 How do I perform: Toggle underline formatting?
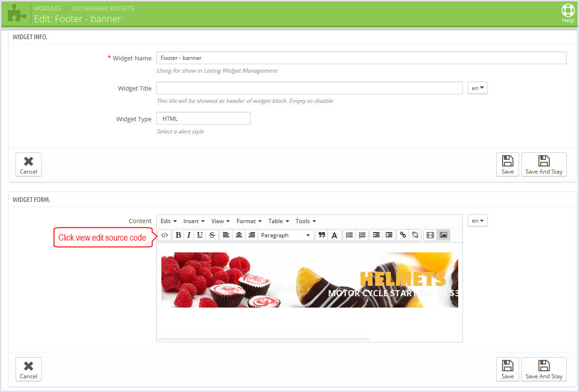[x=200, y=235]
